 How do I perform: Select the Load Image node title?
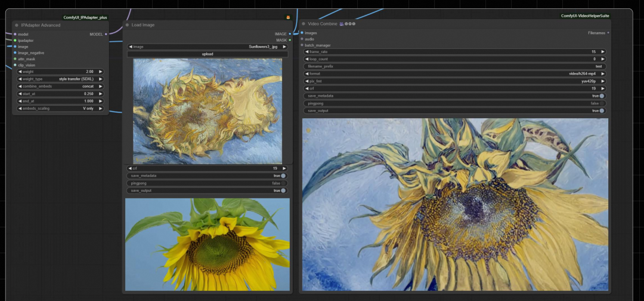click(143, 25)
